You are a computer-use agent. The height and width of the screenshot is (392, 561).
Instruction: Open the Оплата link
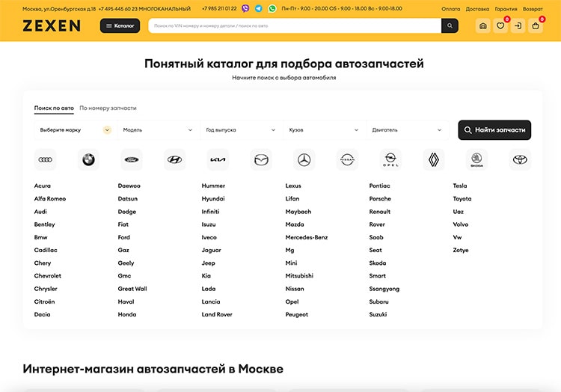click(x=451, y=9)
